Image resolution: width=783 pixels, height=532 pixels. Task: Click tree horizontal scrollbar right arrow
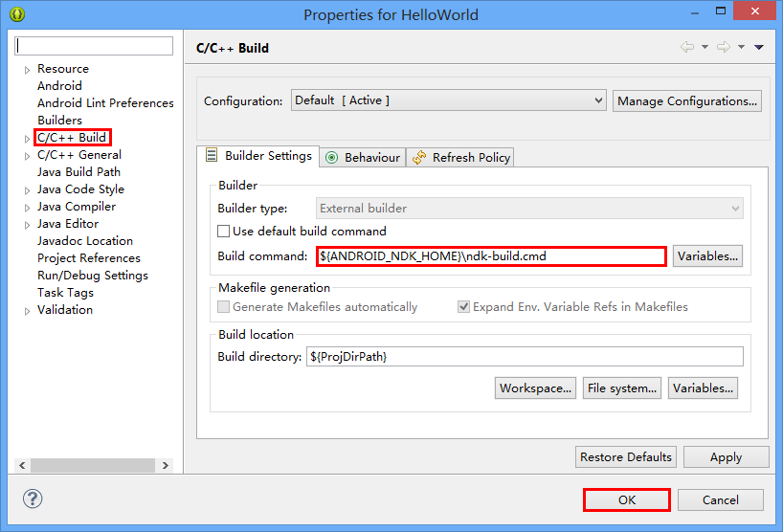(166, 465)
